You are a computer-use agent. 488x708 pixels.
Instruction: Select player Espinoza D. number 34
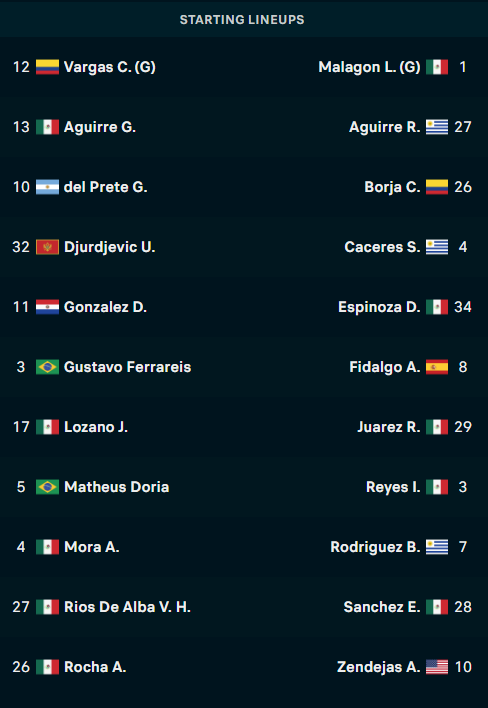click(379, 307)
